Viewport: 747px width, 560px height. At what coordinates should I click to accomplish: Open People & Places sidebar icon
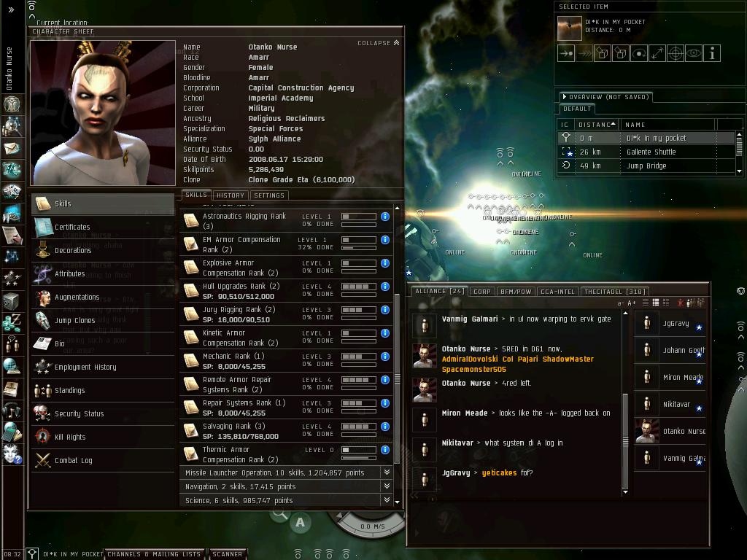pyautogui.click(x=12, y=127)
